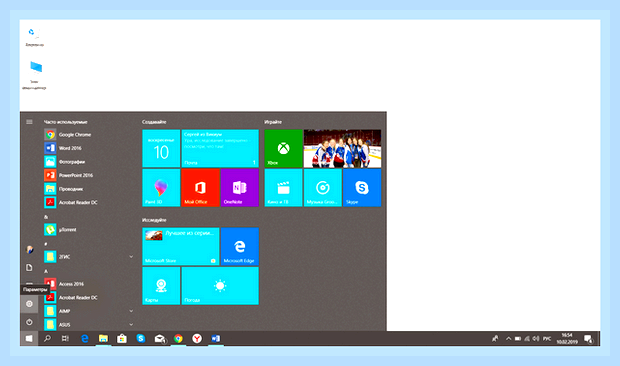The height and width of the screenshot is (366, 620).
Task: Open the network icon in system tray
Action: pos(527,339)
